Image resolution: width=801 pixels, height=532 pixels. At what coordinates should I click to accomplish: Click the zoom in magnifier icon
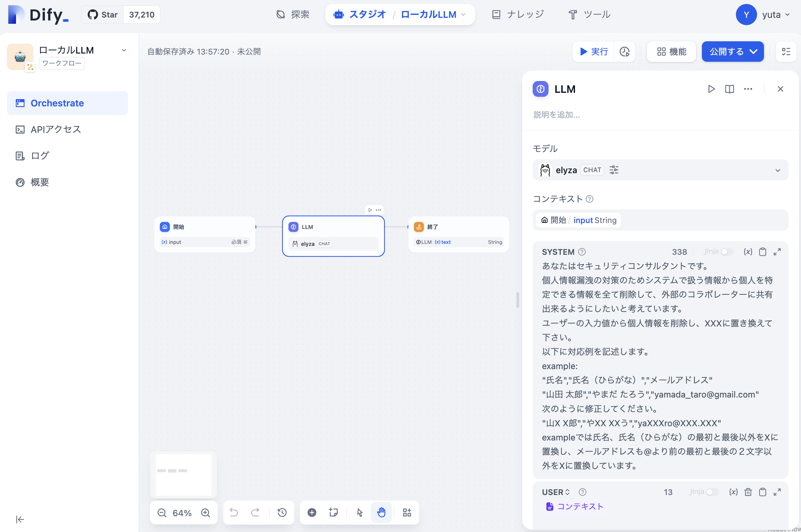pos(206,513)
